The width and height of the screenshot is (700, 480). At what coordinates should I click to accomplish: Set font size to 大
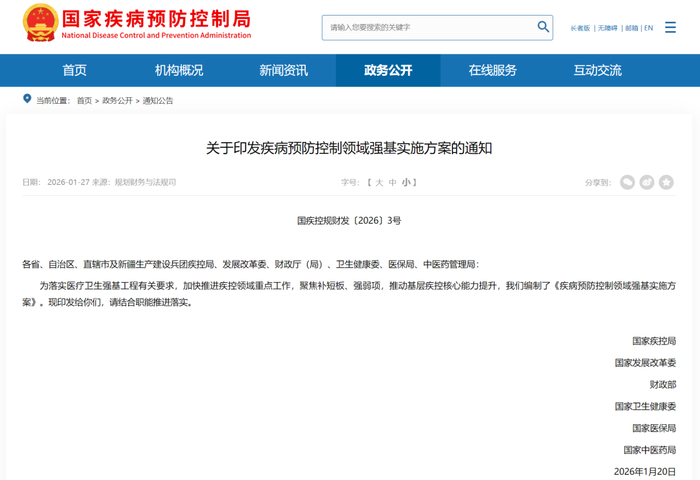[x=379, y=182]
